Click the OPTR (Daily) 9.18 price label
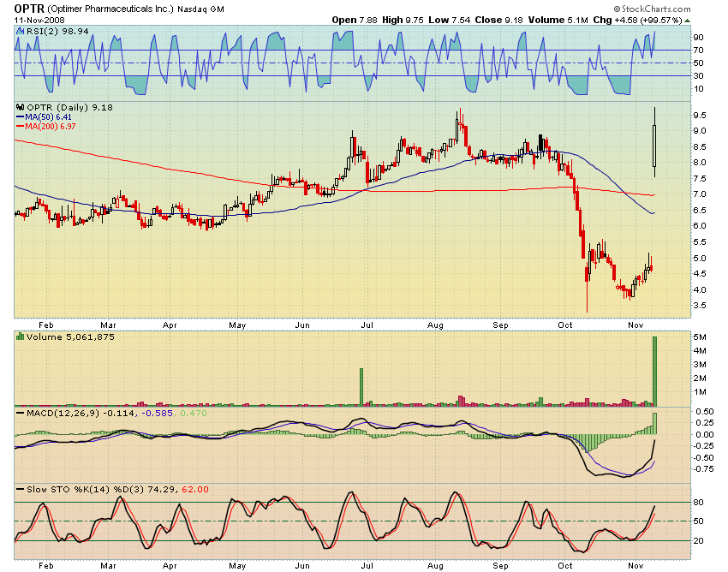 pyautogui.click(x=69, y=107)
